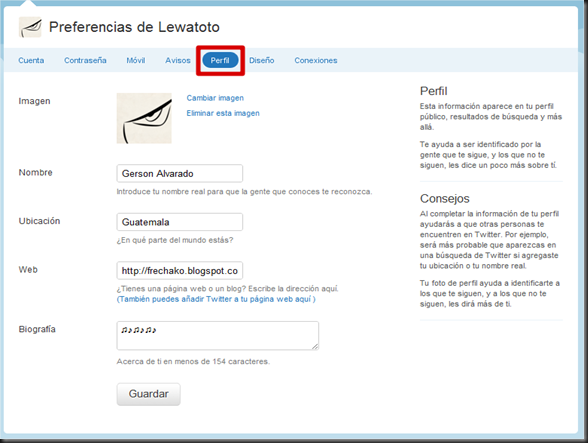Go to the Avisos tab
The height and width of the screenshot is (443, 588).
tap(178, 60)
